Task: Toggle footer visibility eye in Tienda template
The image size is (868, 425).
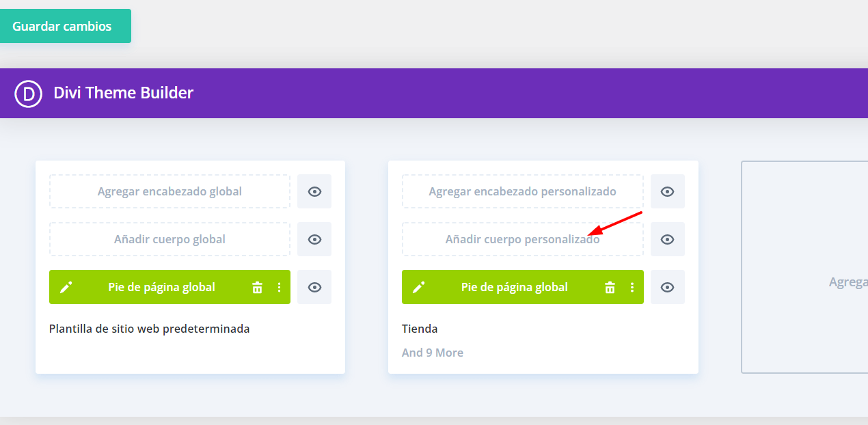Action: (x=667, y=287)
